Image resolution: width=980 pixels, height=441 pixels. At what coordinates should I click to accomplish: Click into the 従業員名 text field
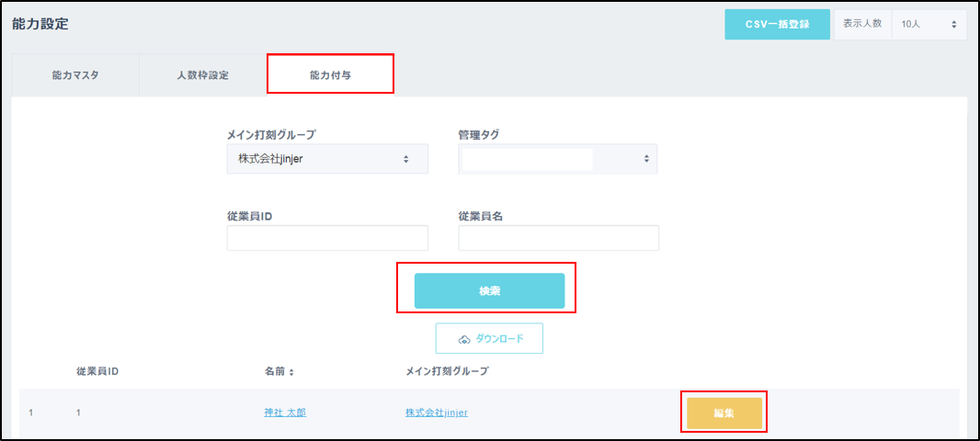pos(558,239)
